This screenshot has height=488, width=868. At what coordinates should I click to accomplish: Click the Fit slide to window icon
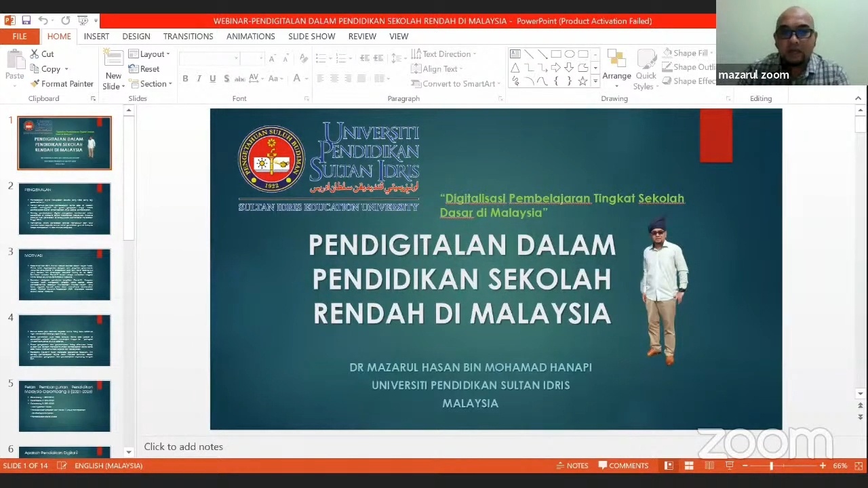point(858,466)
